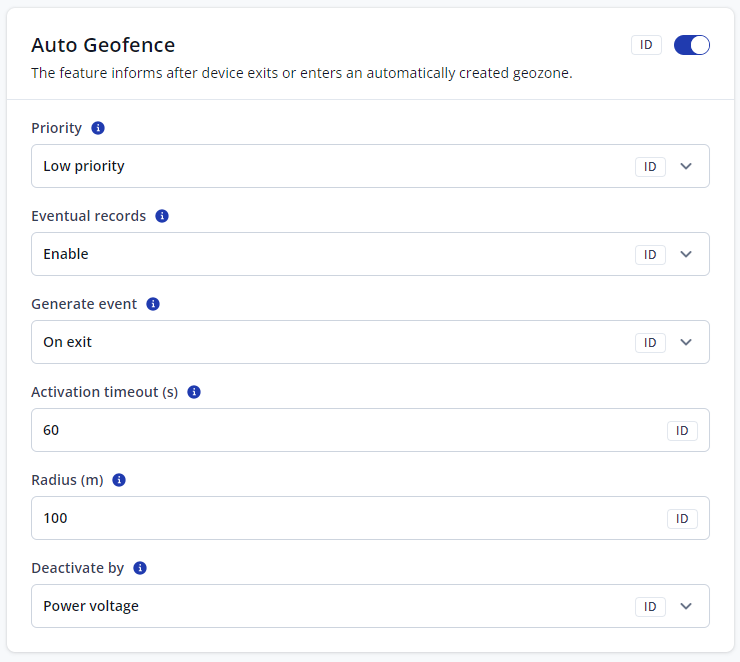Click the ID badge in Activation timeout field
The width and height of the screenshot is (740, 662).
tap(682, 431)
